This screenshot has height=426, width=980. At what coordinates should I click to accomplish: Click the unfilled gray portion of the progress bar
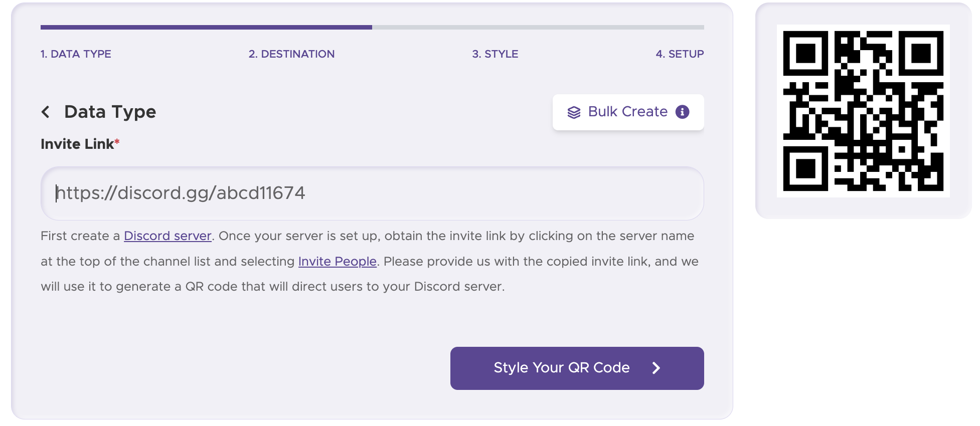(538, 28)
